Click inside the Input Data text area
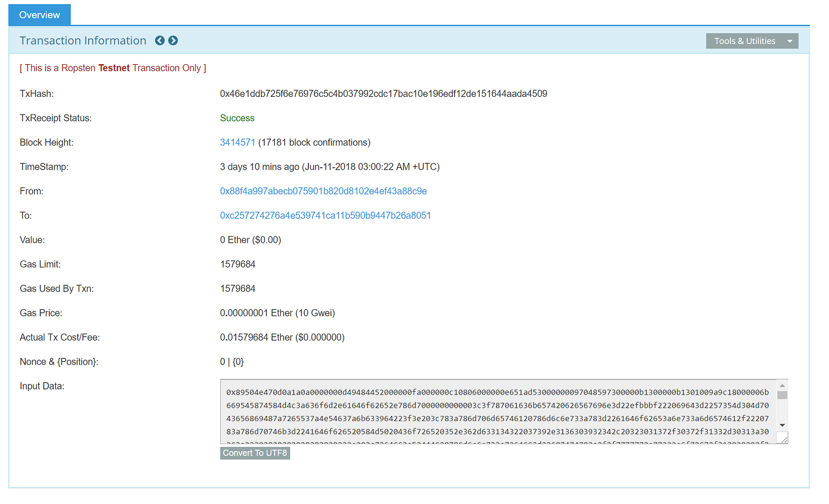 pos(498,412)
